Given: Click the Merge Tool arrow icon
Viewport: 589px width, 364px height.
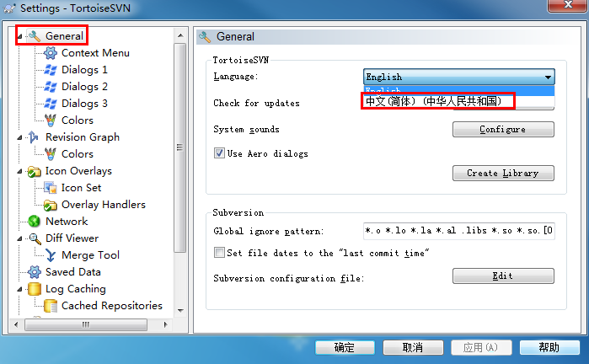Looking at the screenshot, I should 51,255.
